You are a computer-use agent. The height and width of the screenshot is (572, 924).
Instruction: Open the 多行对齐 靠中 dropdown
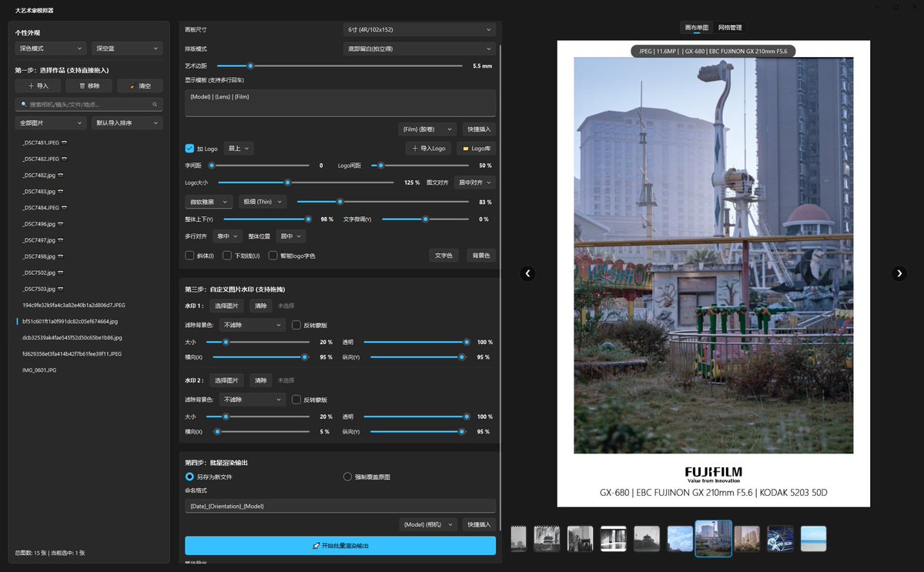tap(227, 236)
